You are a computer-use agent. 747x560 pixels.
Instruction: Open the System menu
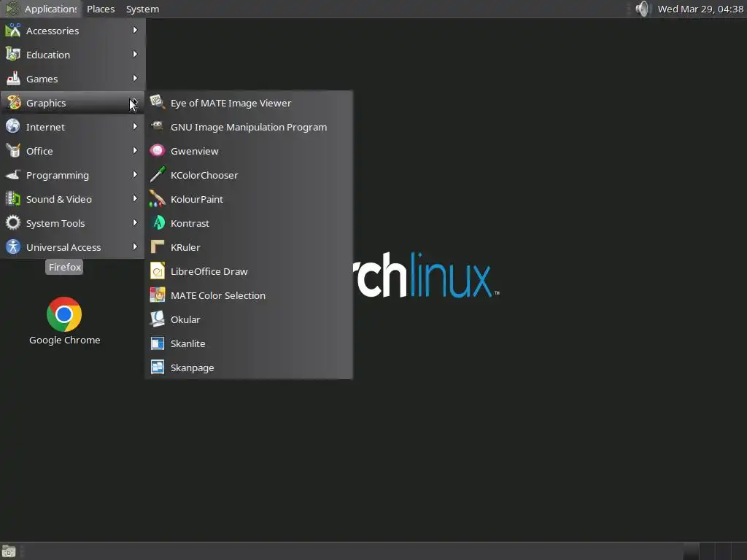pos(142,9)
